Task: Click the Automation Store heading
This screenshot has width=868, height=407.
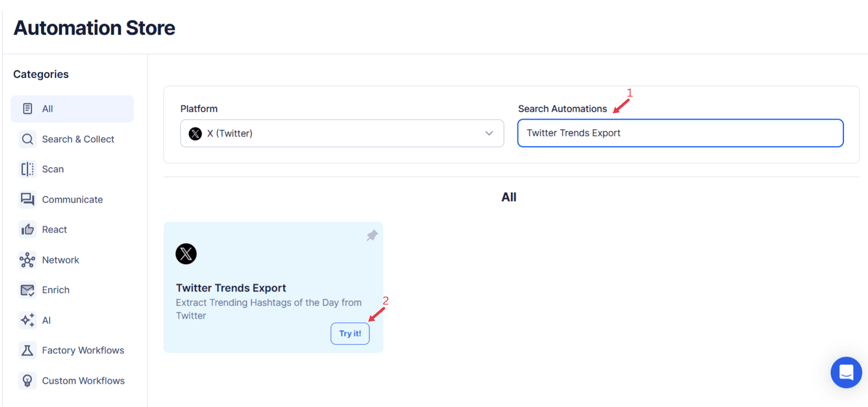Action: (95, 28)
